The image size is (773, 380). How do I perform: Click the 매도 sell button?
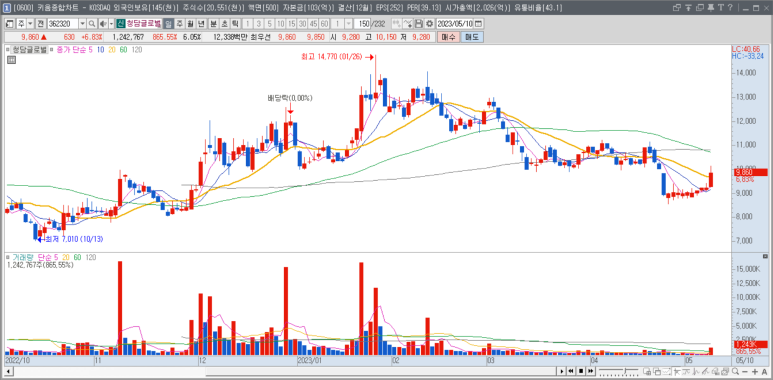tap(472, 37)
